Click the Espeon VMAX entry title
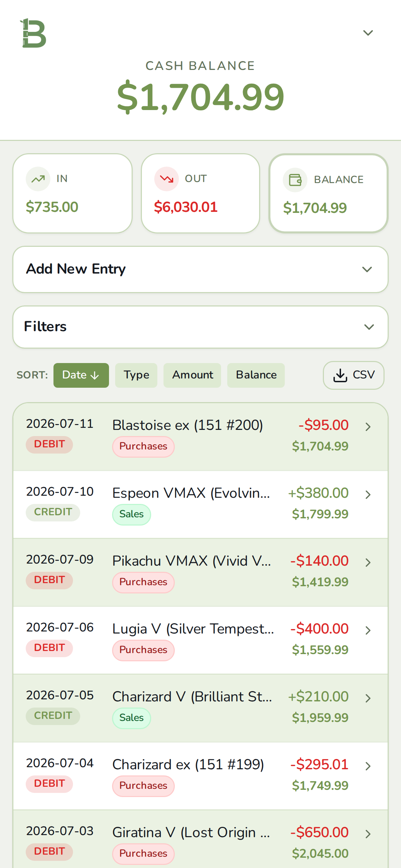The width and height of the screenshot is (401, 868). click(191, 493)
